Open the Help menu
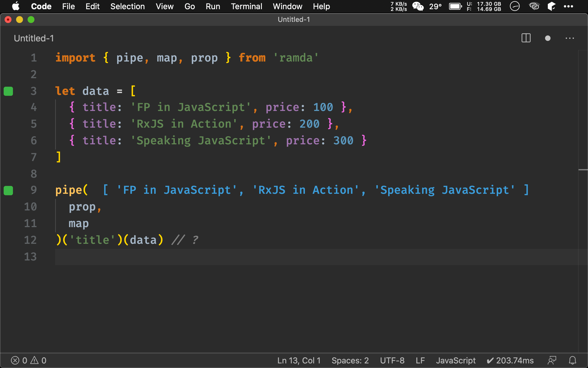Screen dimensions: 588x368 click(321, 6)
